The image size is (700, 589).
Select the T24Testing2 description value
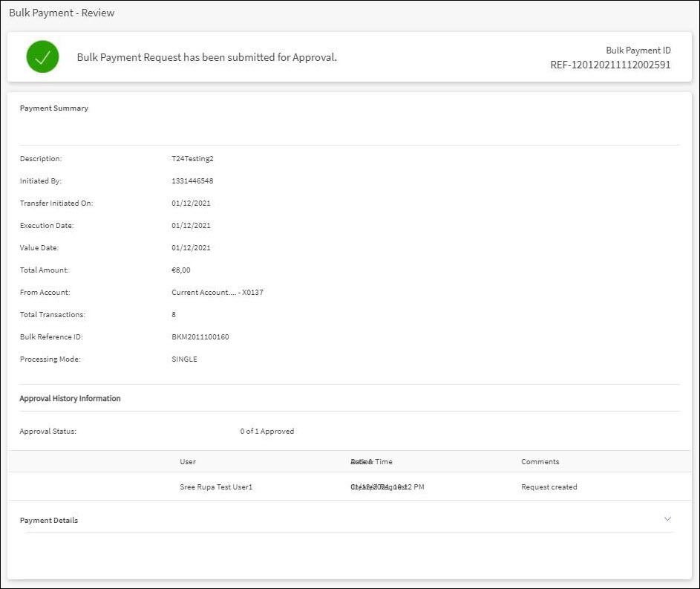pyautogui.click(x=192, y=158)
